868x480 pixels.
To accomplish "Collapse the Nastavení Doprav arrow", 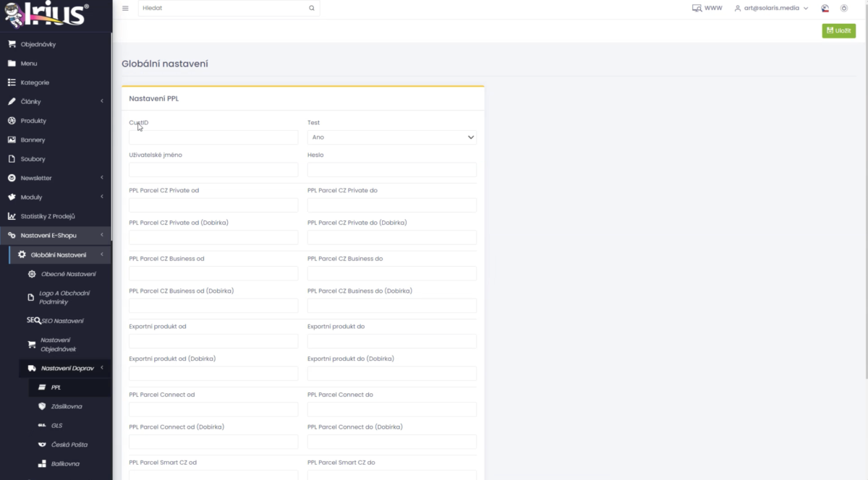I will 102,368.
